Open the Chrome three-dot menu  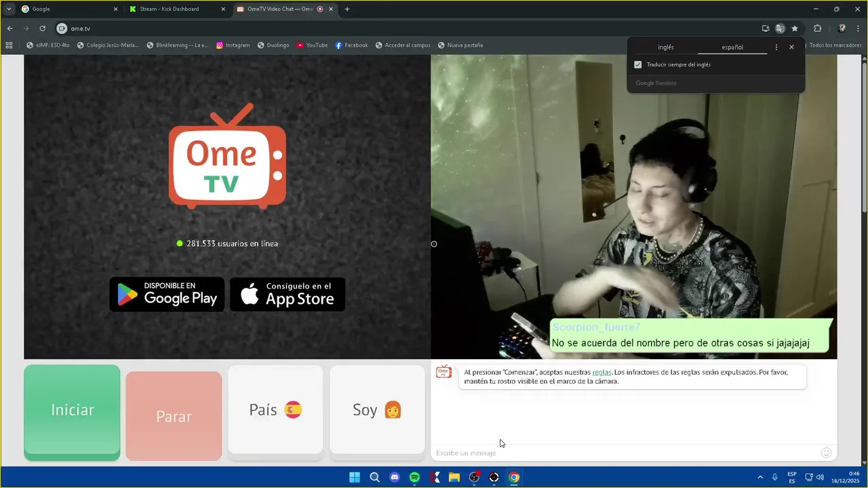858,28
